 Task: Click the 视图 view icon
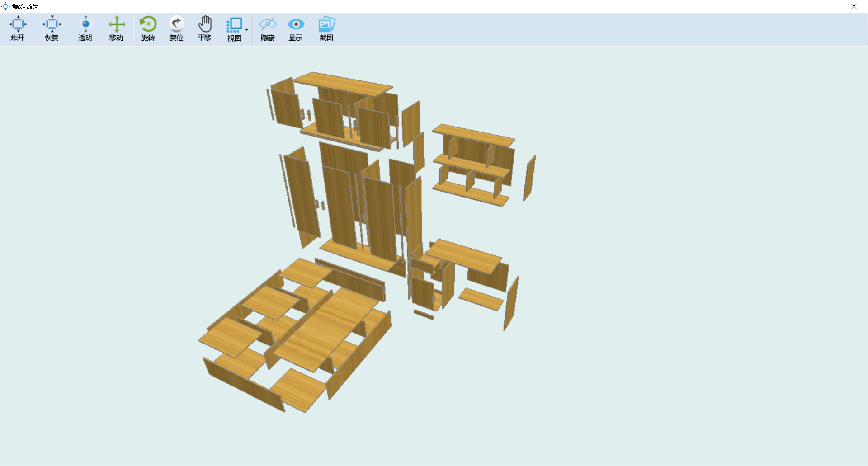(234, 29)
